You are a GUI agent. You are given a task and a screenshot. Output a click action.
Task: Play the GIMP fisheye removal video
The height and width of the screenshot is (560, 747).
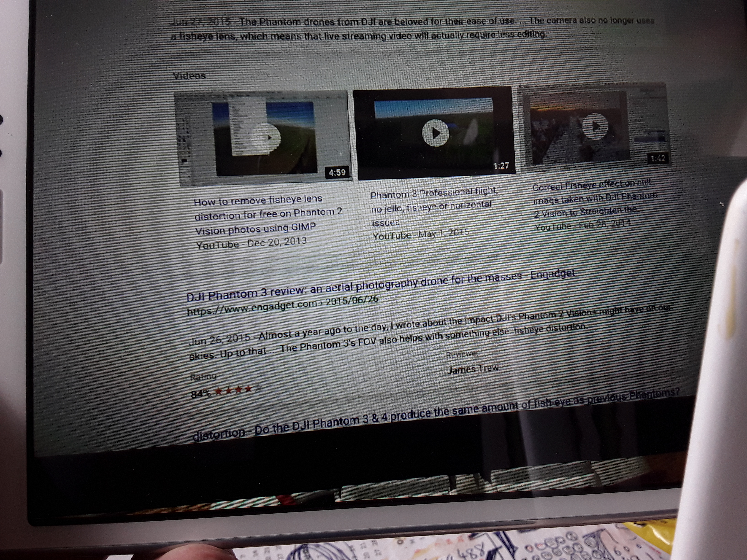[x=266, y=137]
